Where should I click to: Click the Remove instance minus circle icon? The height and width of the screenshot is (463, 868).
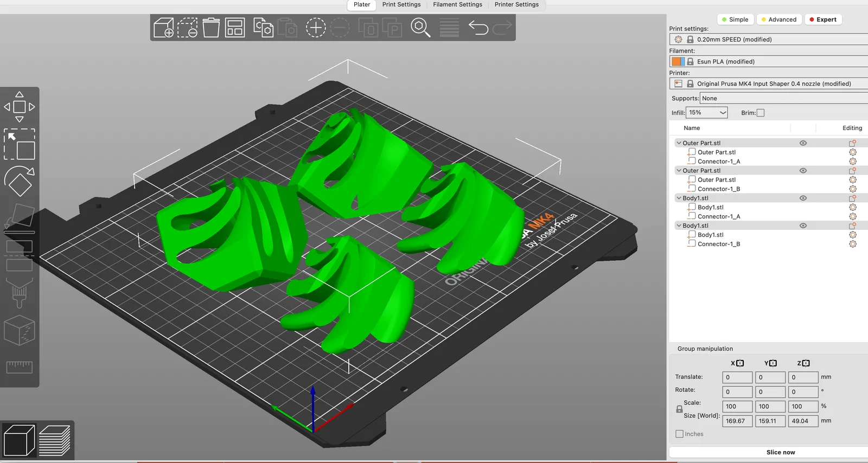coord(340,28)
